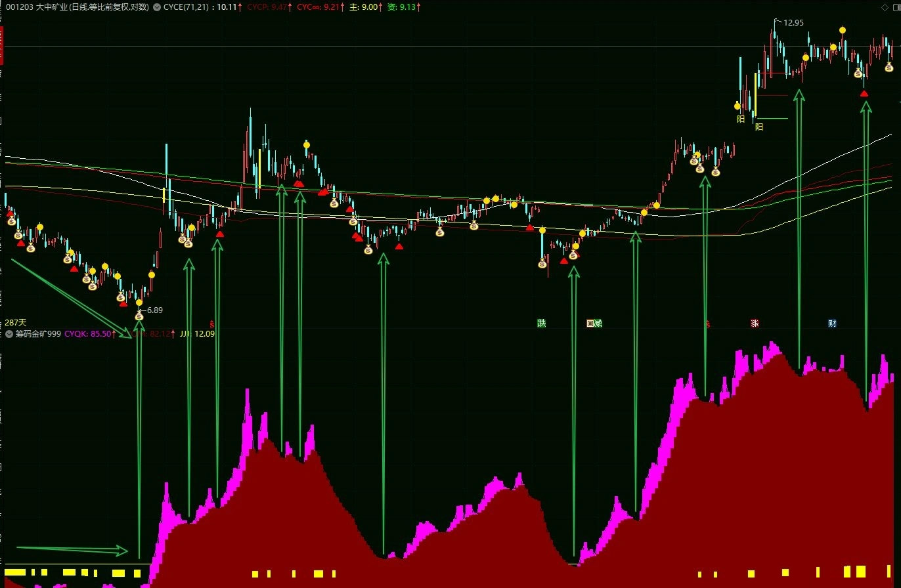901x588 pixels.
Task: Open the dropdown arrow beside 筹码金矿999
Action: (9, 334)
